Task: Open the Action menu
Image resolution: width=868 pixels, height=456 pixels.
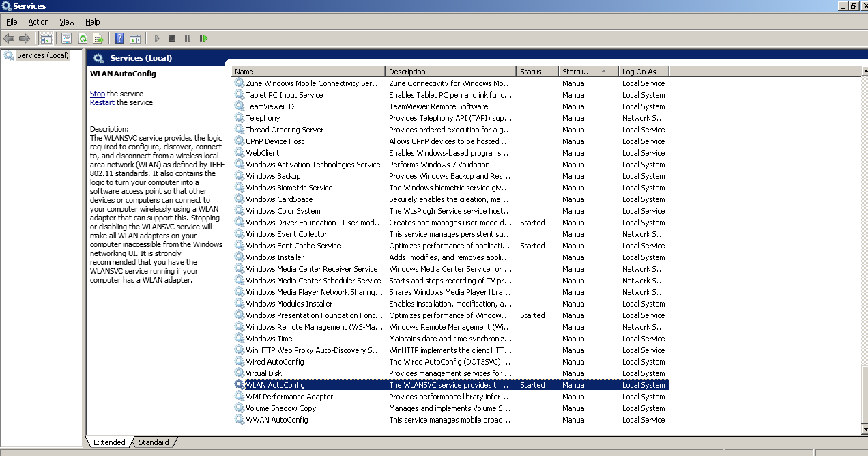Action: [x=38, y=22]
